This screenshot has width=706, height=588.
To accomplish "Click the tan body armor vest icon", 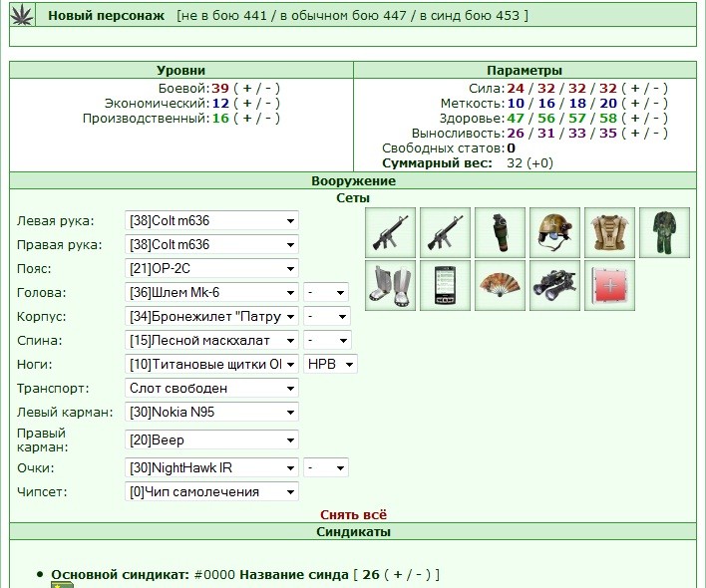I will point(609,232).
